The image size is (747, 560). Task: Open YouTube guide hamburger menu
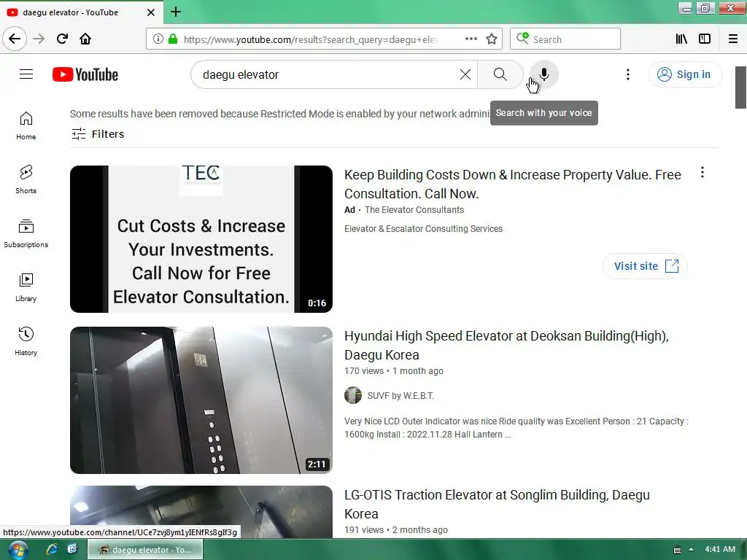[x=26, y=74]
